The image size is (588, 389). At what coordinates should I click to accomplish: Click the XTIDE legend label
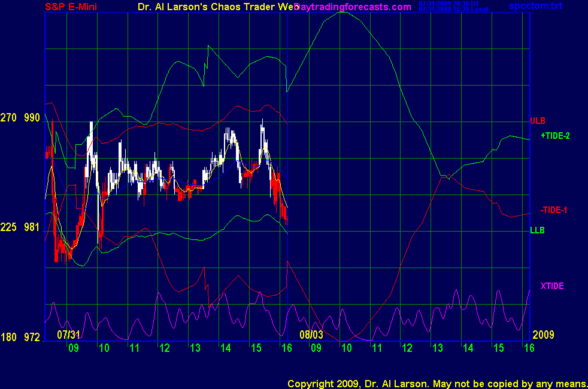(x=552, y=286)
